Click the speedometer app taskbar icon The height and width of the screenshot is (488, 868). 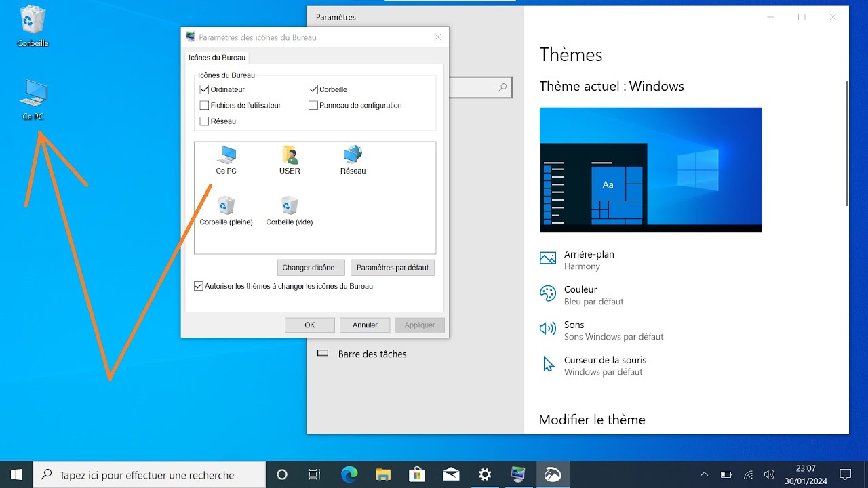coord(553,474)
